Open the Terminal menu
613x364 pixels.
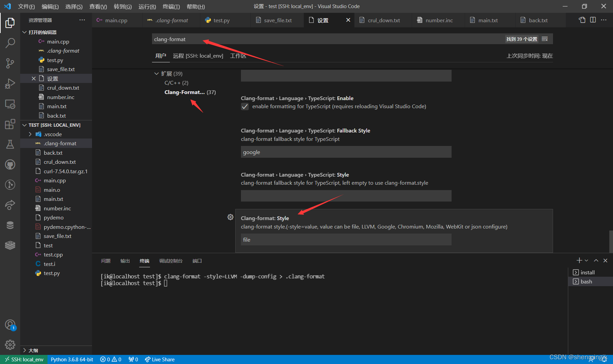coord(171,6)
